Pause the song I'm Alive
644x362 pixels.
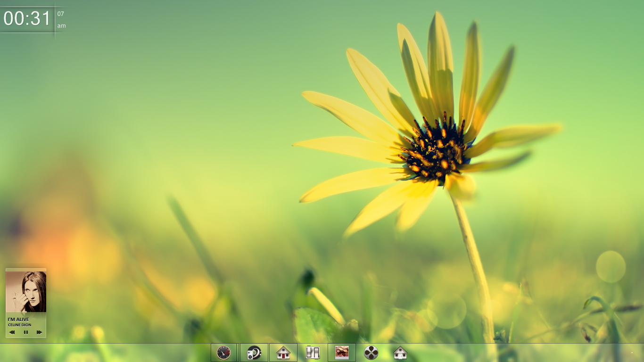[x=26, y=332]
